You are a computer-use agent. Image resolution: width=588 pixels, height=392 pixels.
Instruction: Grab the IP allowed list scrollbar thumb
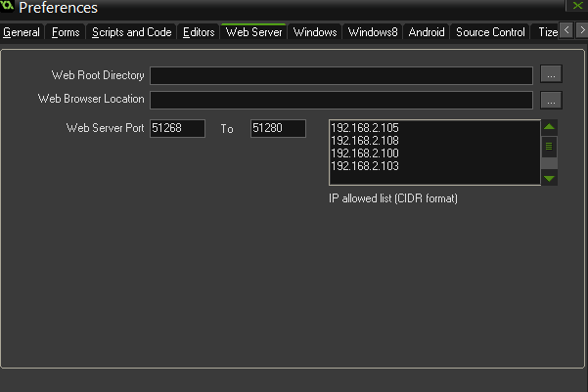click(549, 147)
